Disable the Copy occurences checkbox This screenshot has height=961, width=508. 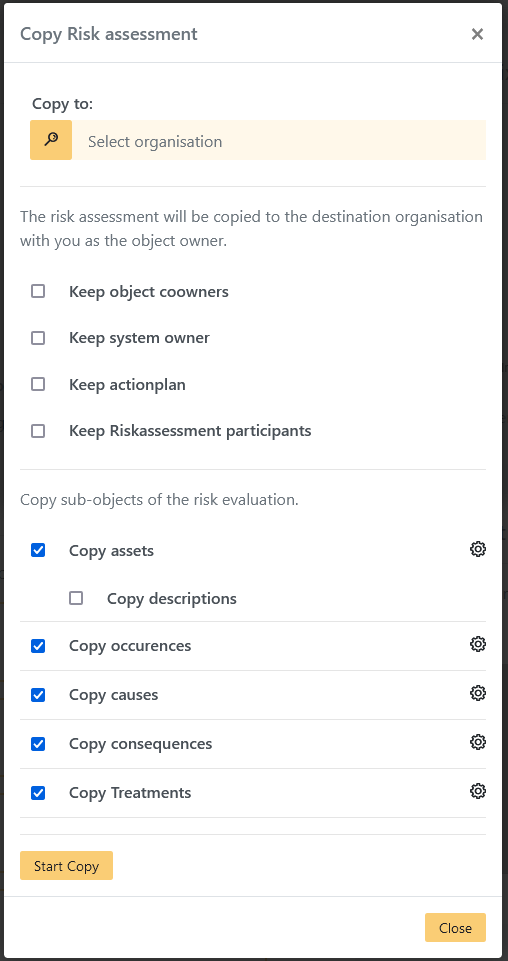point(38,646)
